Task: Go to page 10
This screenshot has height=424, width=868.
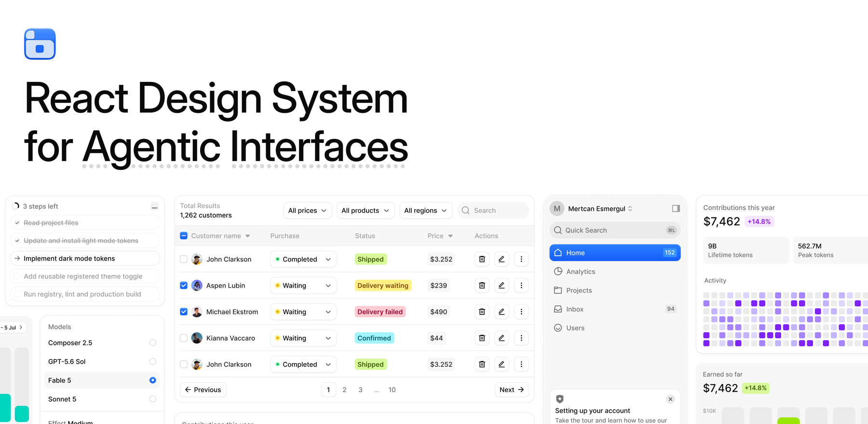Action: click(x=392, y=390)
